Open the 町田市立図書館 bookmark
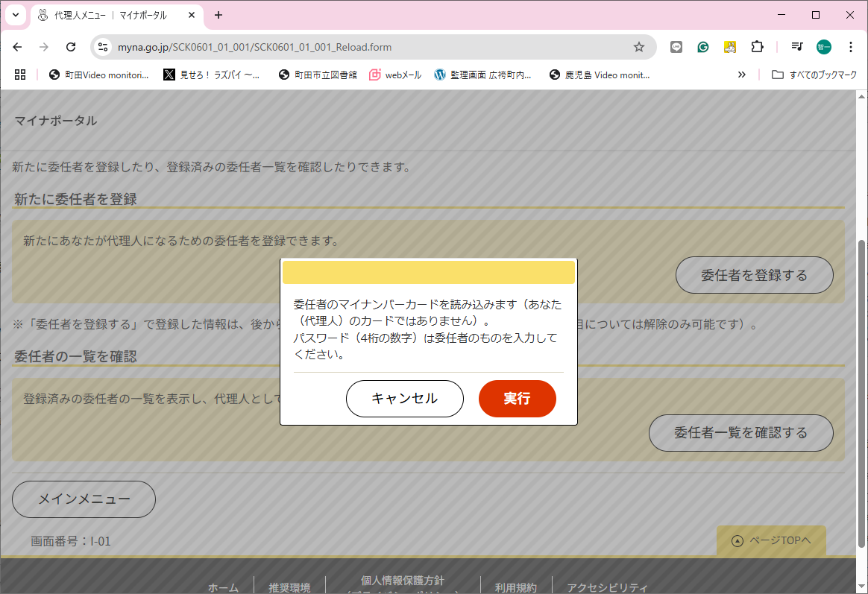Viewport: 868px width, 594px height. point(318,75)
